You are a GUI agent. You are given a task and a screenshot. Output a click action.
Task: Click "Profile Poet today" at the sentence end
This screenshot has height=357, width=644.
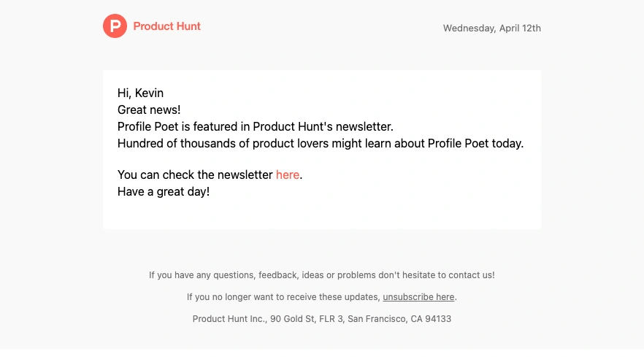[475, 143]
